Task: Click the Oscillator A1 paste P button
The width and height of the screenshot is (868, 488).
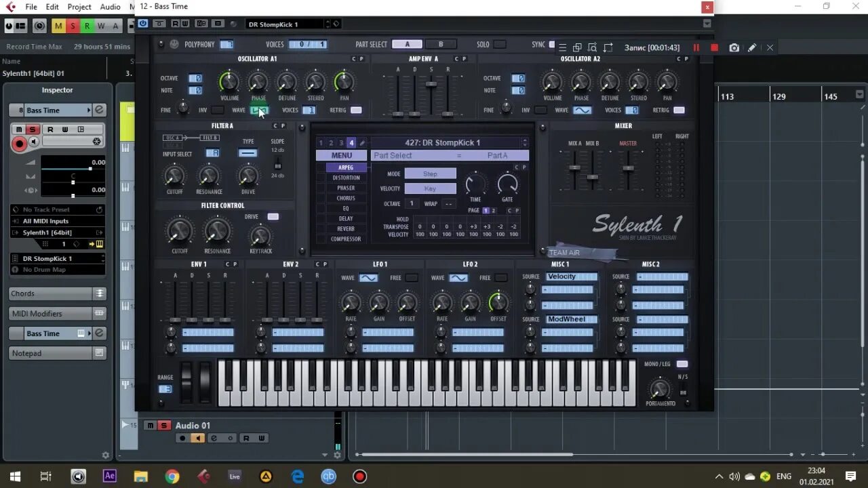Action: [361, 59]
